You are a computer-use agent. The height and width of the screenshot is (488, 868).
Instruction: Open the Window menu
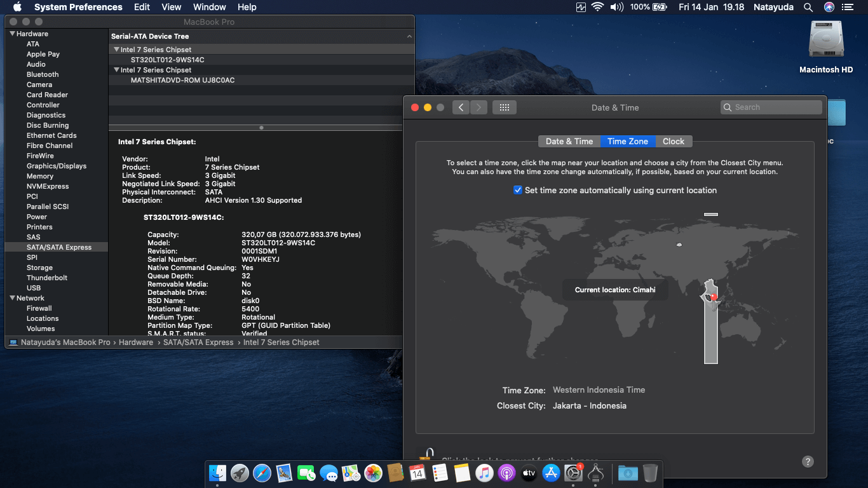(209, 7)
